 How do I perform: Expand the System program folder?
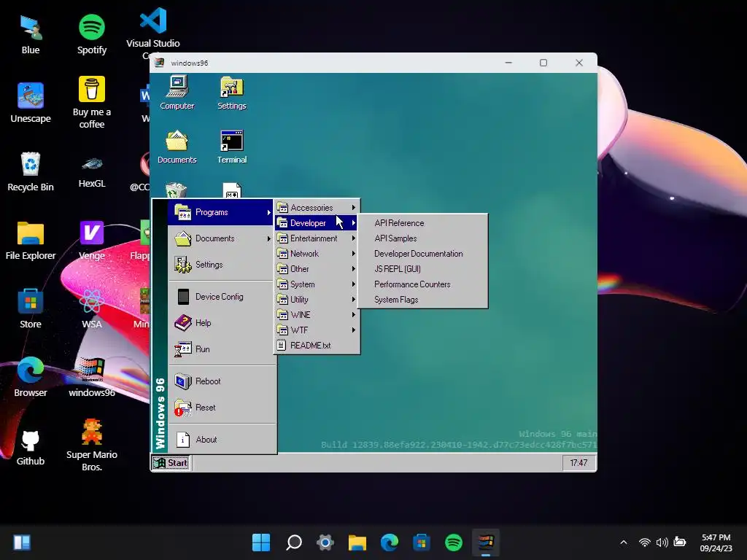tap(317, 284)
